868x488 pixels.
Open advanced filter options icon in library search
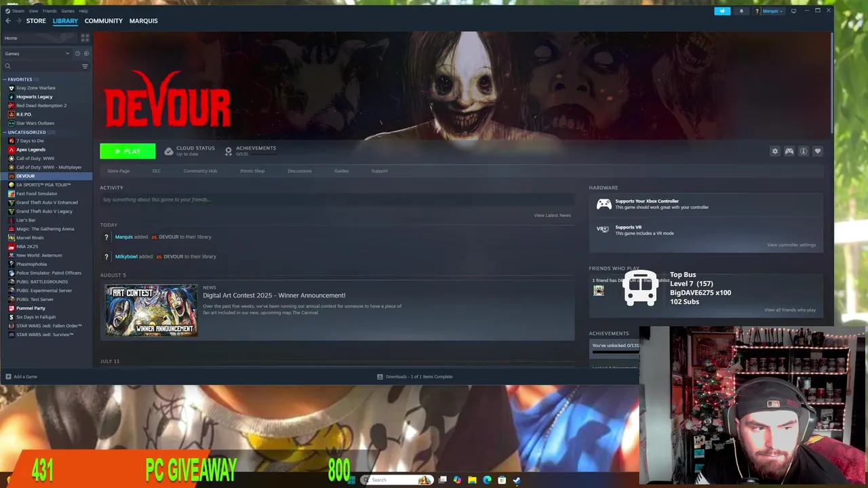coord(85,66)
